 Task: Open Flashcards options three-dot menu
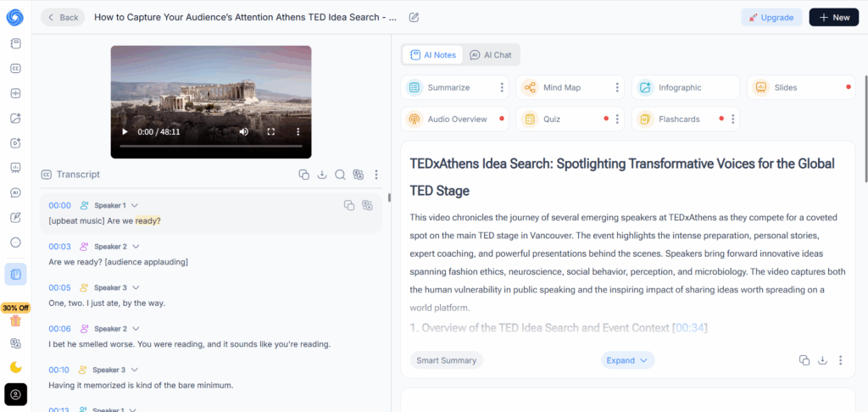click(733, 119)
